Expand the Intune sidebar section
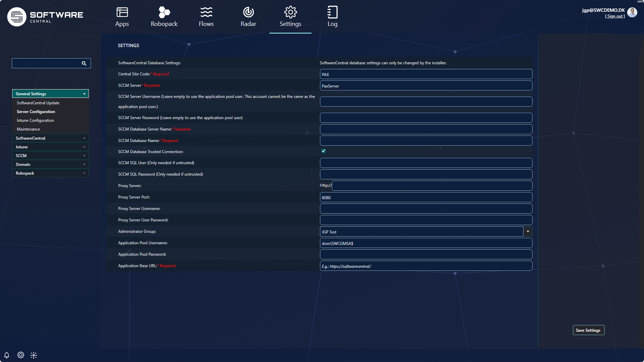Viewport: 644px width, 362px height. tap(51, 147)
